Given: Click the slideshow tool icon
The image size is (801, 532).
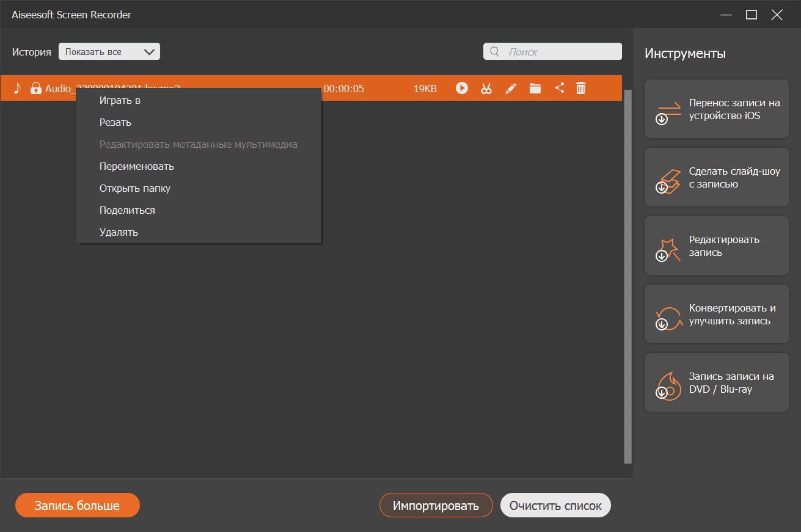Looking at the screenshot, I should point(667,181).
